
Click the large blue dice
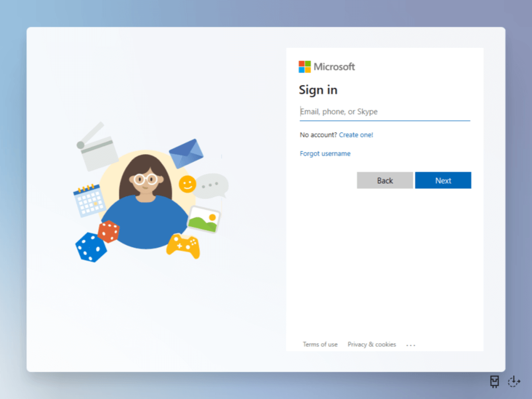point(91,247)
